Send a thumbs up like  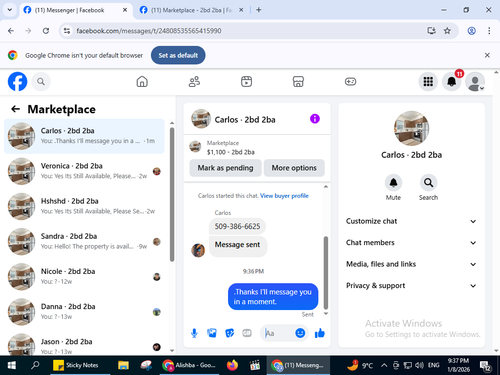tap(320, 333)
